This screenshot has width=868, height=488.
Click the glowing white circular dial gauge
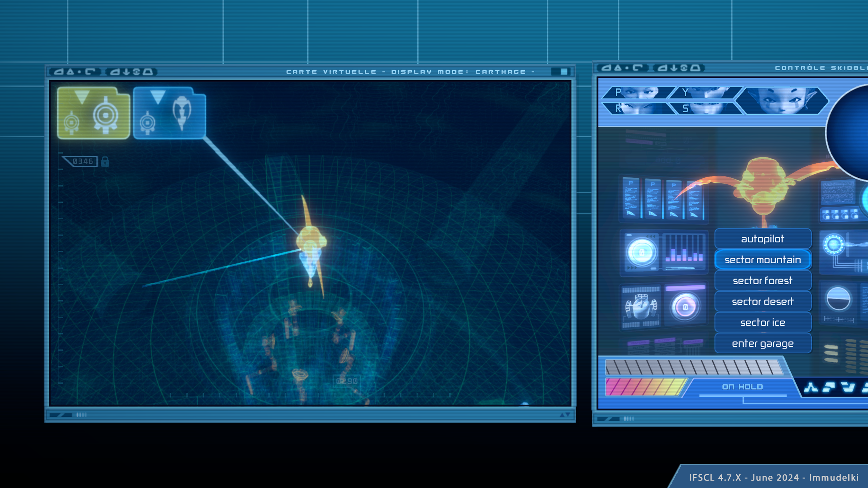click(641, 252)
